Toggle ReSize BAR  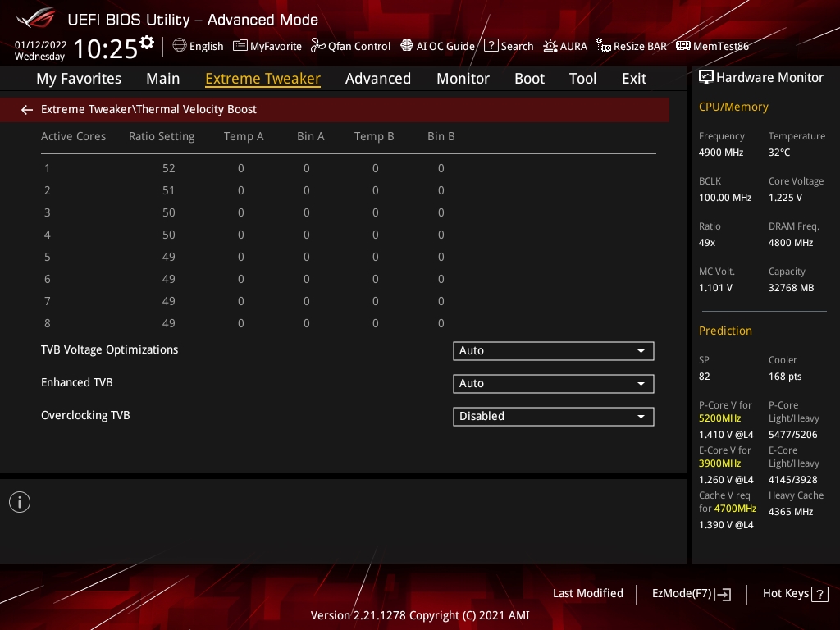point(632,46)
